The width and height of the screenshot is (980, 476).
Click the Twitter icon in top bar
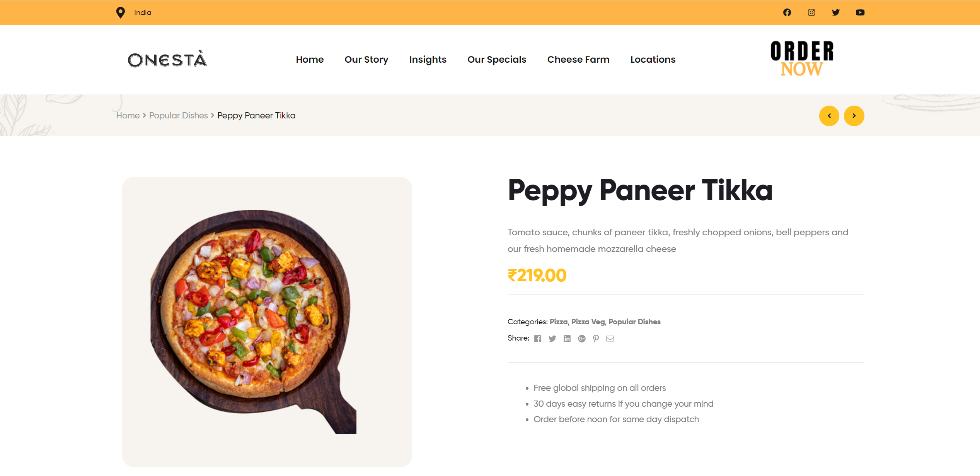pos(836,12)
